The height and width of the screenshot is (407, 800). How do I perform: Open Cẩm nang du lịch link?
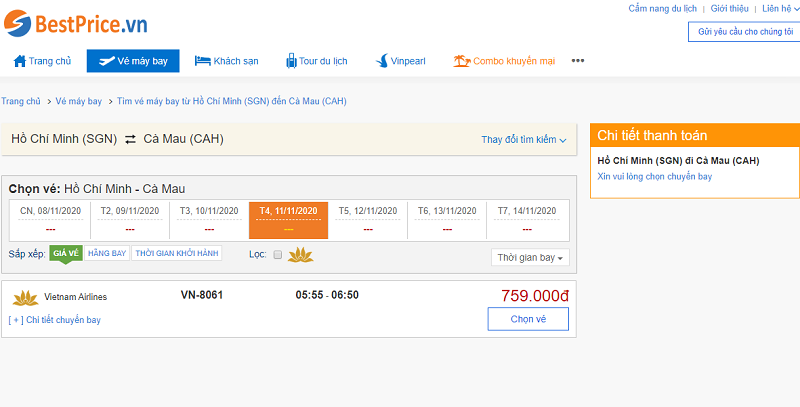pyautogui.click(x=662, y=9)
